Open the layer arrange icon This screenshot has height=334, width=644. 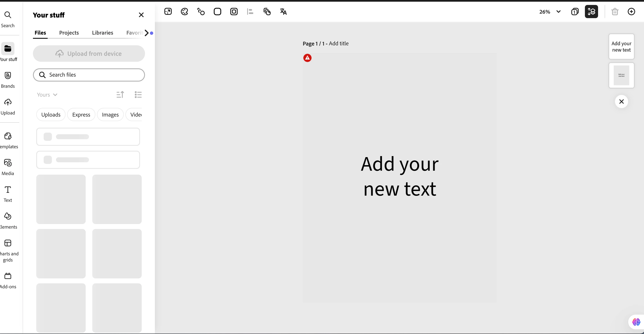(267, 12)
